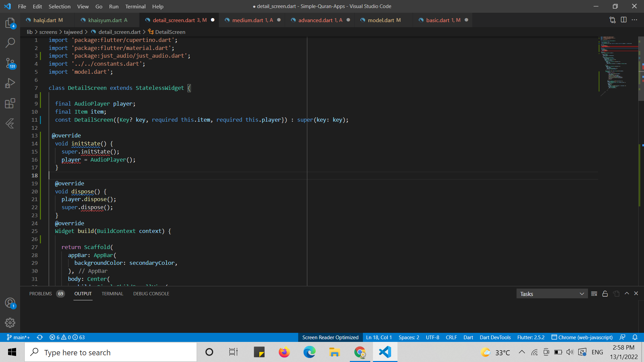Viewport: 644px width, 362px height.
Task: Close the bottom panel
Action: 636,293
